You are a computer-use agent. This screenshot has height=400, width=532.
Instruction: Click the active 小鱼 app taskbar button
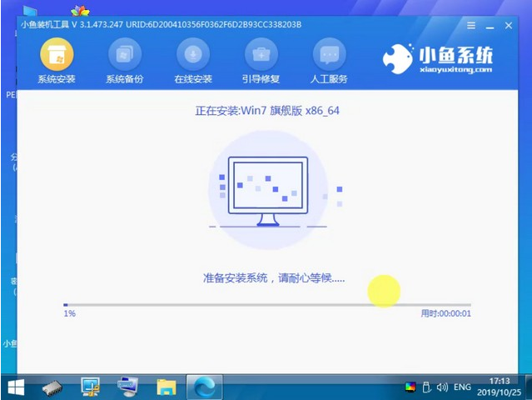click(x=203, y=386)
